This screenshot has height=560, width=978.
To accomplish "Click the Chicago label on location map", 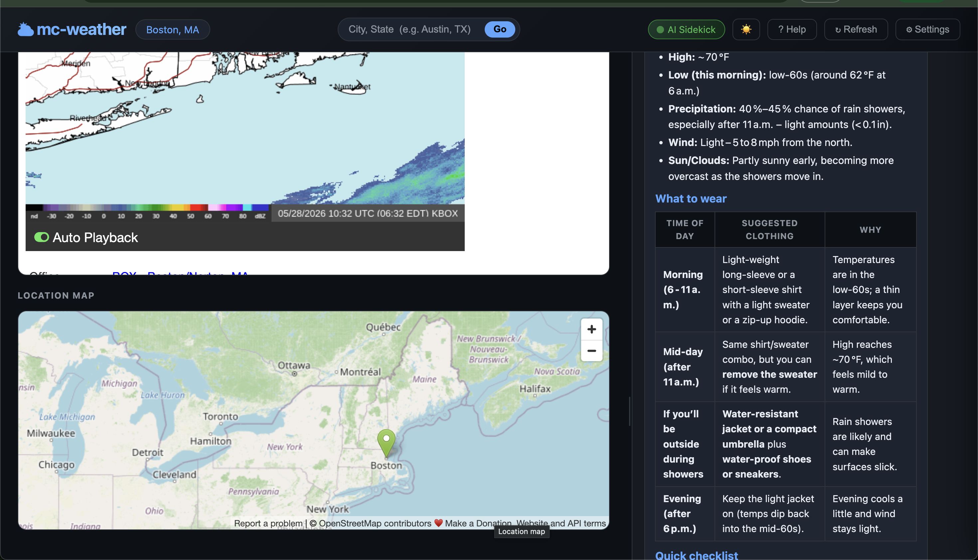I will (x=57, y=465).
